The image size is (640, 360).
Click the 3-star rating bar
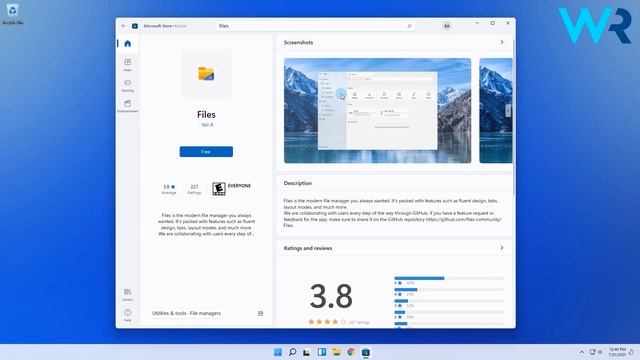pos(449,301)
